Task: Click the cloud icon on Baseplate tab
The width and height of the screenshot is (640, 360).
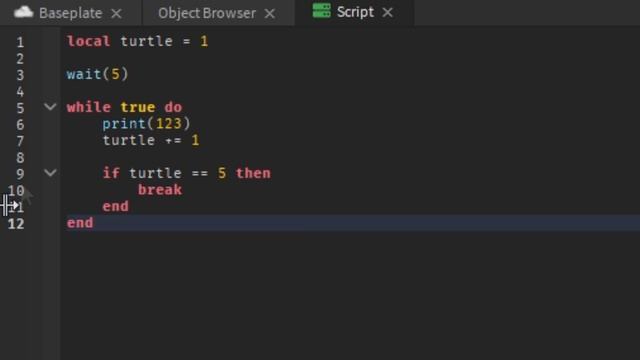Action: pos(23,12)
